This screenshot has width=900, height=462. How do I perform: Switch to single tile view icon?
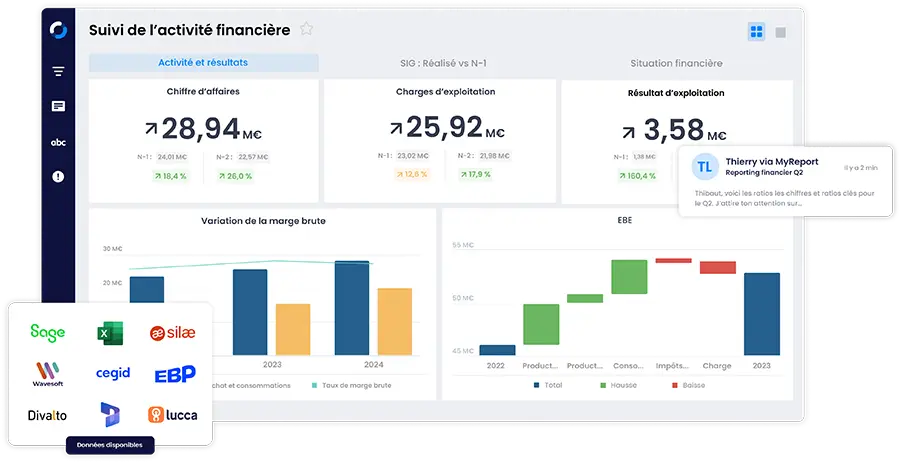click(x=781, y=32)
